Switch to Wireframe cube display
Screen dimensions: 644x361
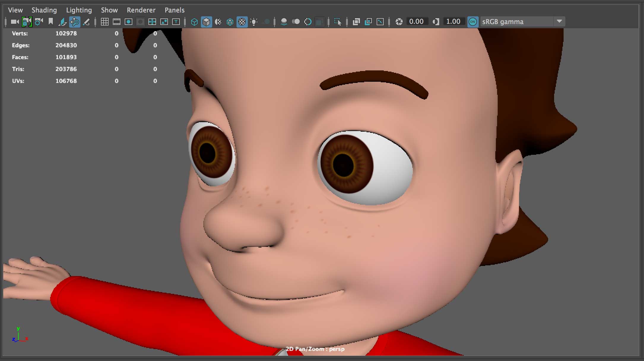pos(194,22)
